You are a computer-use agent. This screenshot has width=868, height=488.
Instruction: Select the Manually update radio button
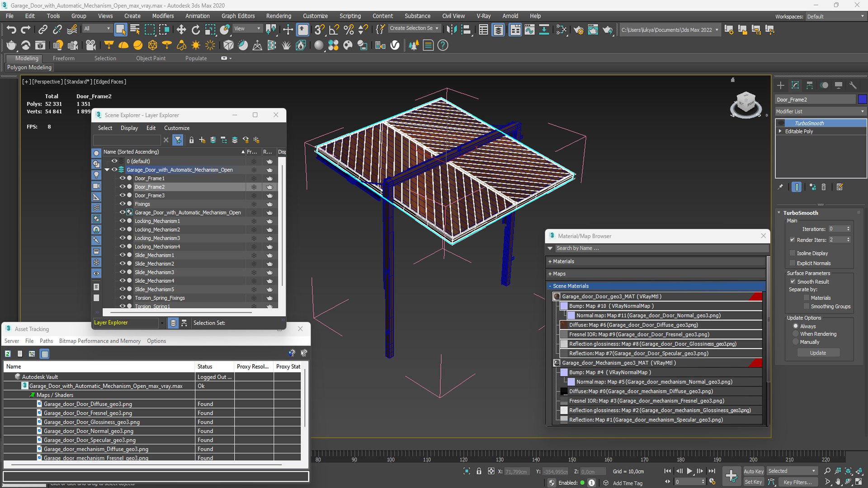click(796, 342)
